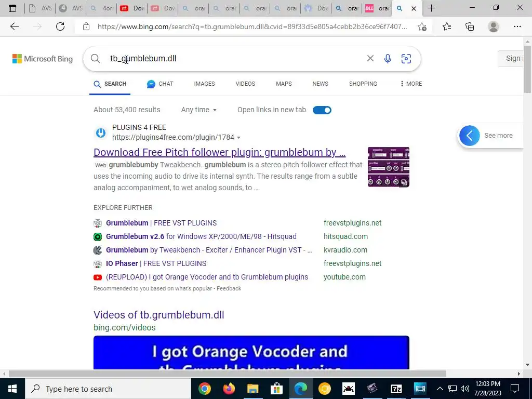Open 7-Zip from the taskbar
532x399 pixels.
tap(396, 389)
